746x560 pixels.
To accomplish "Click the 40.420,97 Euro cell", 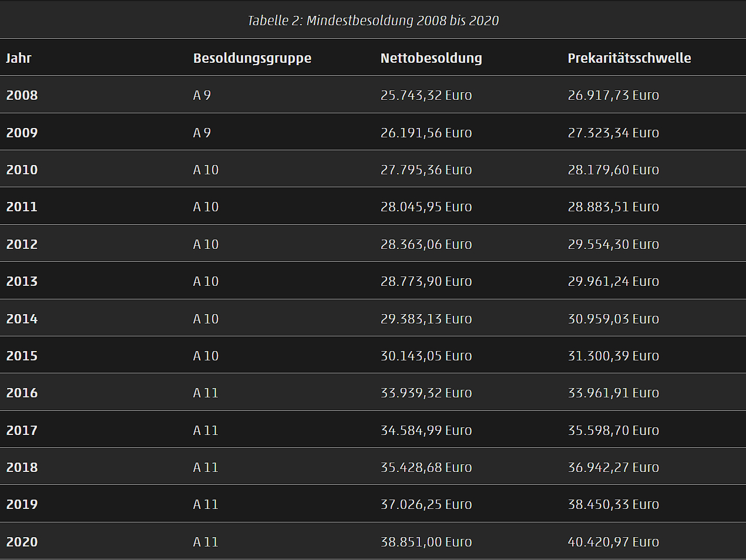I will tap(613, 542).
